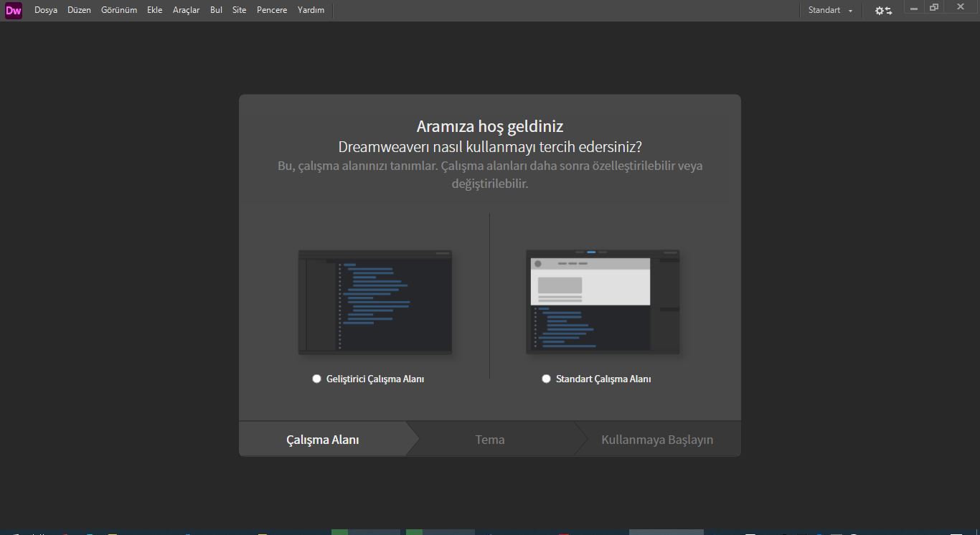Go to the Çalışma Alanı step
This screenshot has width=980, height=535.
[x=323, y=440]
